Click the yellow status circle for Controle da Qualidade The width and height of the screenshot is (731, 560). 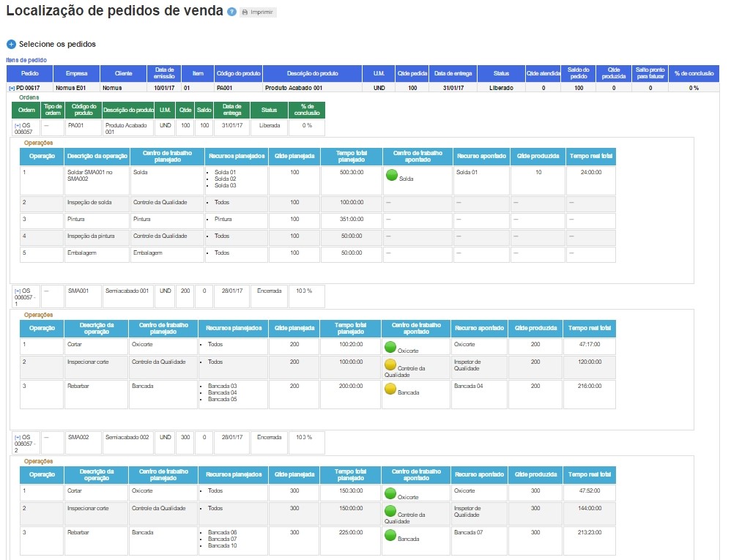pos(391,364)
